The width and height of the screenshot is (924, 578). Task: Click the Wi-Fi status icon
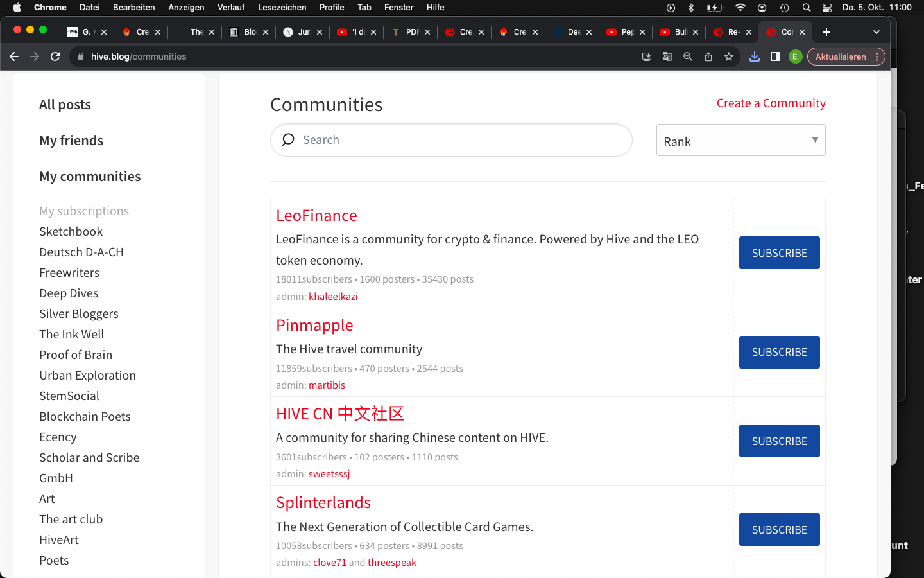point(740,7)
